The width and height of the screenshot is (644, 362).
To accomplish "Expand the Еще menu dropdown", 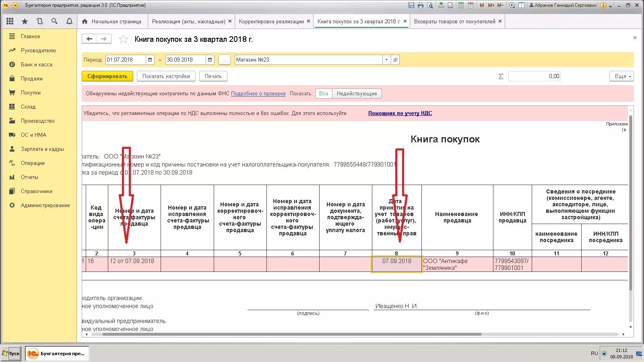I will [622, 76].
